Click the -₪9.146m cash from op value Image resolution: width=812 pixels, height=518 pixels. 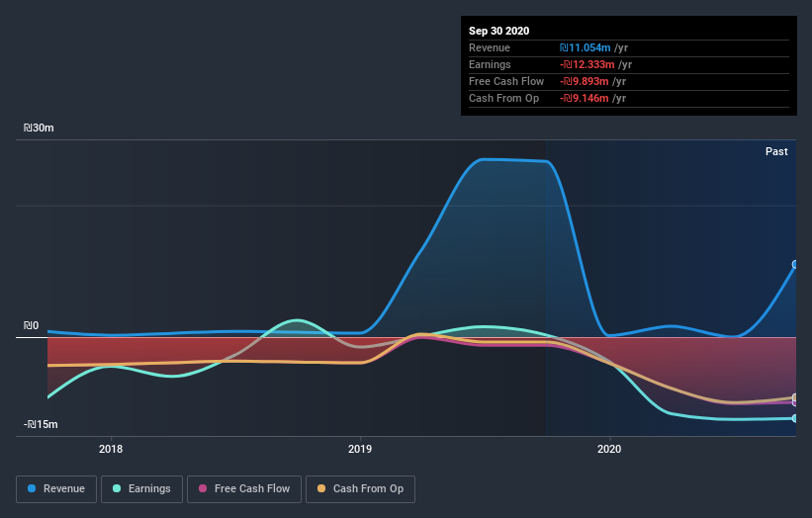point(584,98)
